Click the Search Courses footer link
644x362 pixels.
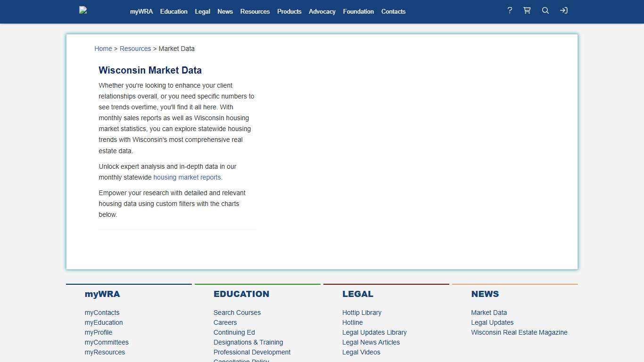(x=237, y=313)
